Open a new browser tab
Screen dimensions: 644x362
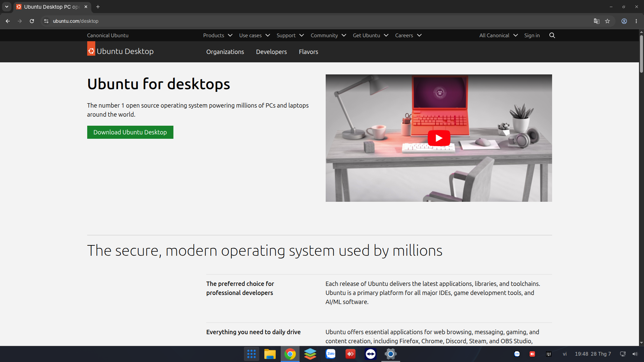pos(98,7)
